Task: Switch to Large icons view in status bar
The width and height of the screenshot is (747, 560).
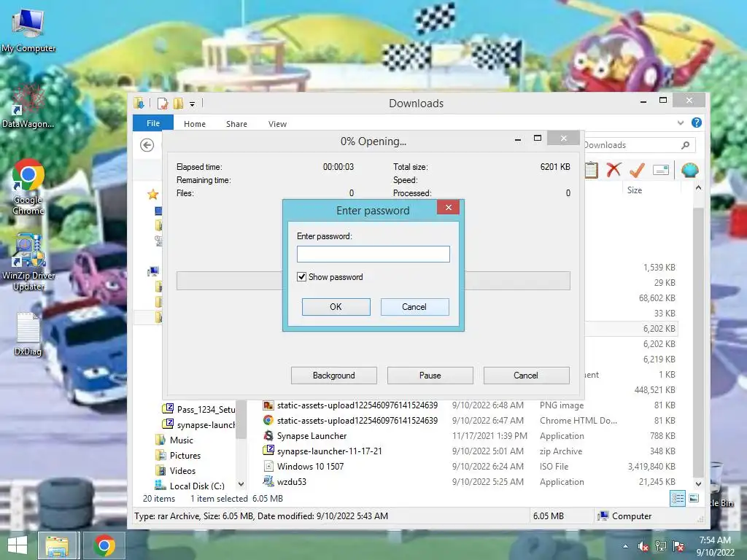Action: tap(694, 499)
